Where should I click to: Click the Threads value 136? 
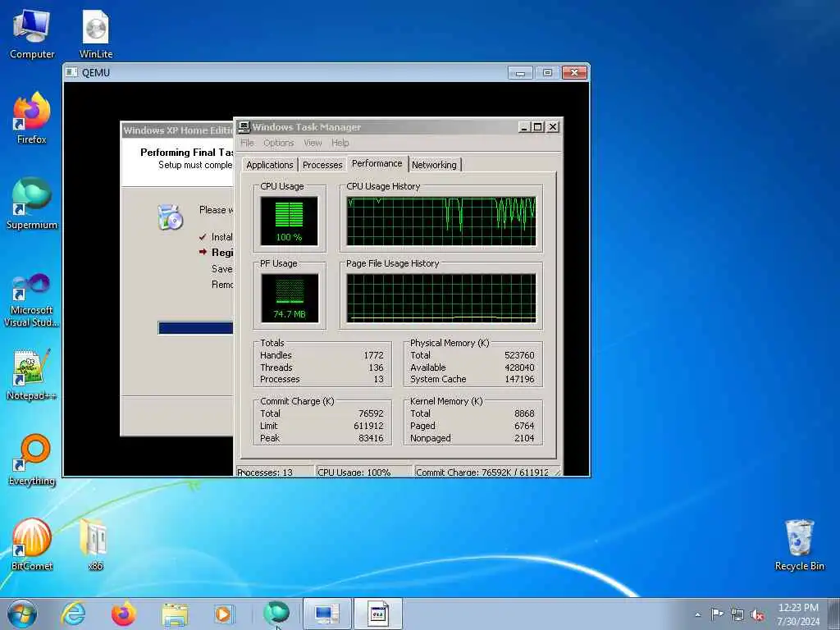tap(376, 367)
